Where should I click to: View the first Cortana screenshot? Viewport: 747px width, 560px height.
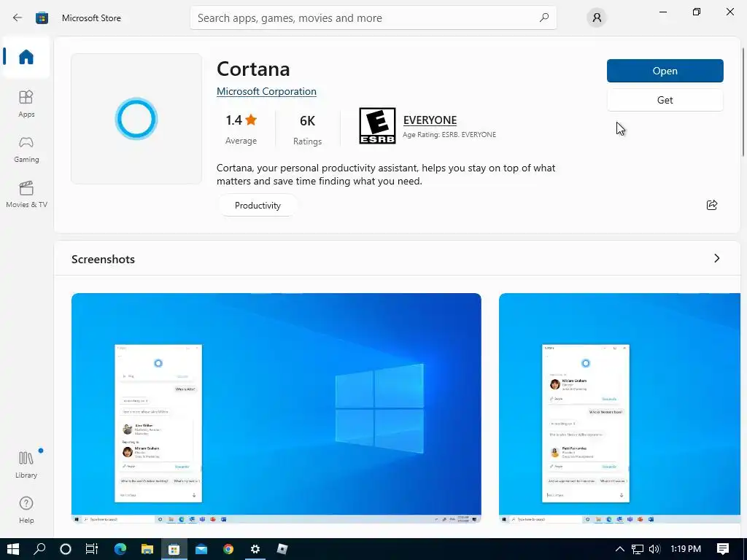(276, 408)
